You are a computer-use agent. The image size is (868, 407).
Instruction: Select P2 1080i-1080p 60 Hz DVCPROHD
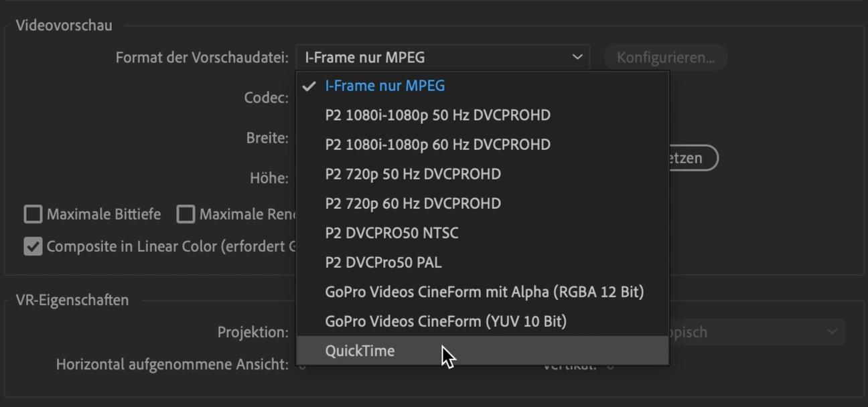[437, 145]
